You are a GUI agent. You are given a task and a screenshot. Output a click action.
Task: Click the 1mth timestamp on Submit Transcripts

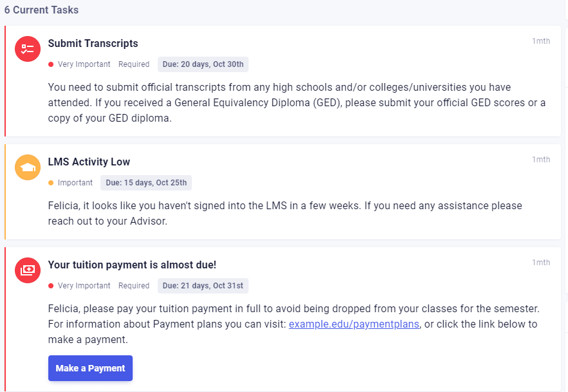(x=541, y=41)
